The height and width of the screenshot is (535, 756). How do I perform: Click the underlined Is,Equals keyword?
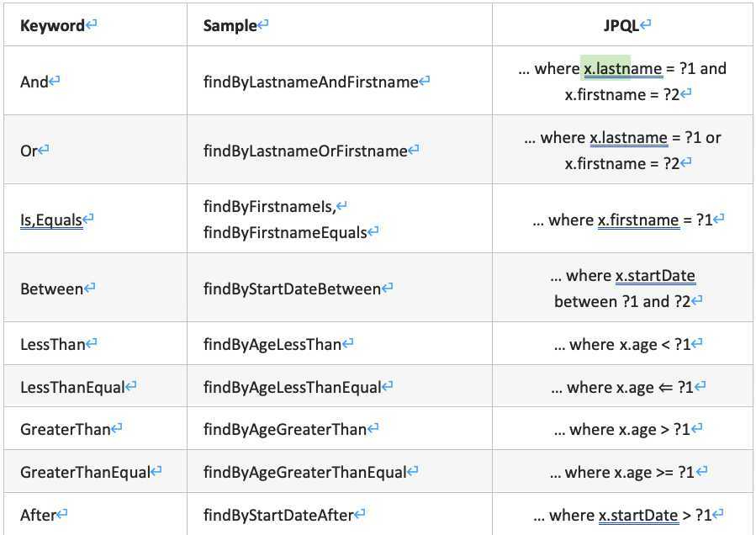pos(51,220)
